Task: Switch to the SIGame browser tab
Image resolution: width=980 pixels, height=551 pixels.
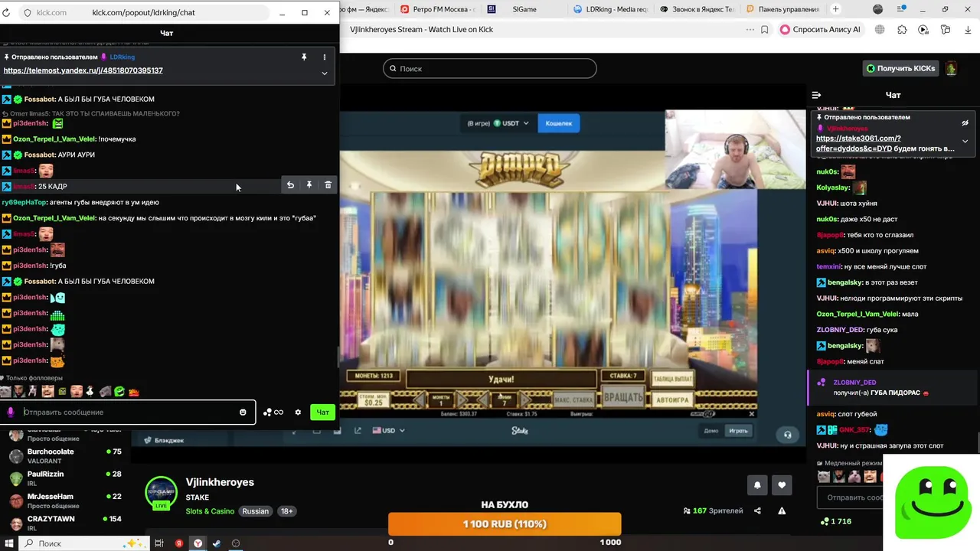Action: [x=524, y=9]
